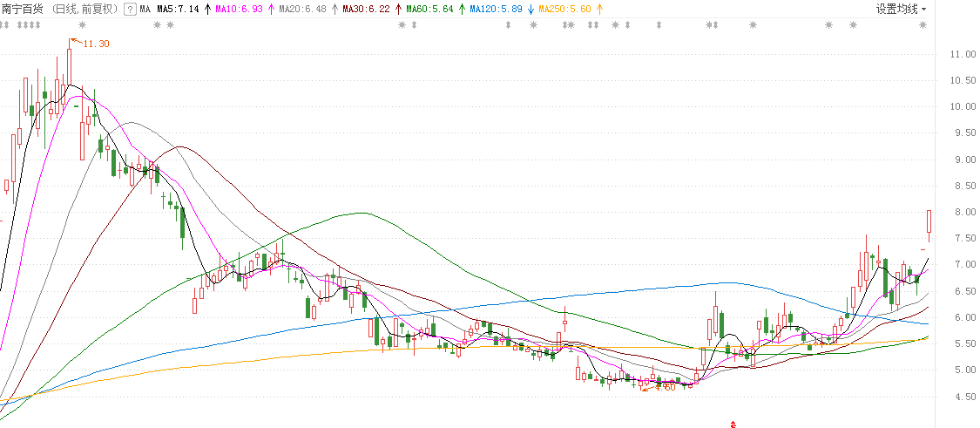Click the dark red MA30:6.22 label
This screenshot has height=428, width=980.
366,9
